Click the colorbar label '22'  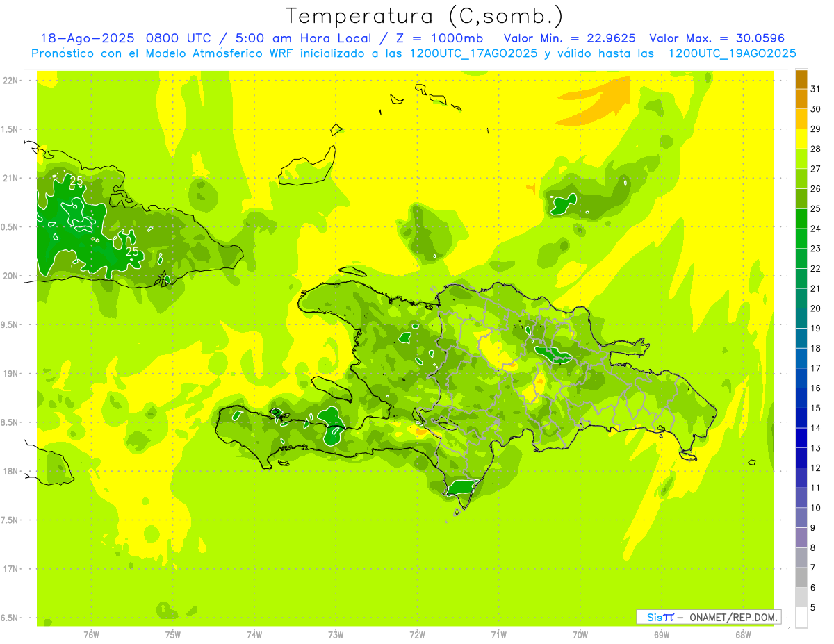815,269
